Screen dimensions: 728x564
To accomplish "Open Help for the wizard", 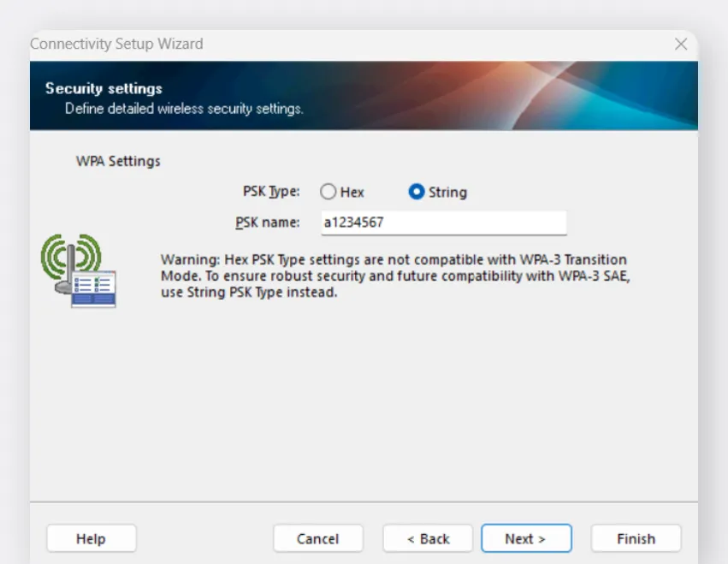I will pos(91,538).
